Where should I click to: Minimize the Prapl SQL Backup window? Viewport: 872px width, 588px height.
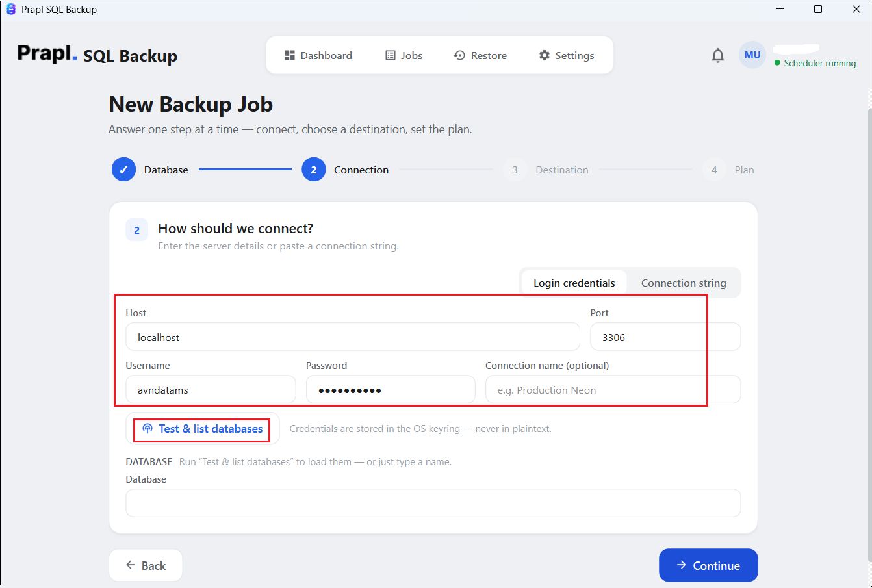pos(780,9)
